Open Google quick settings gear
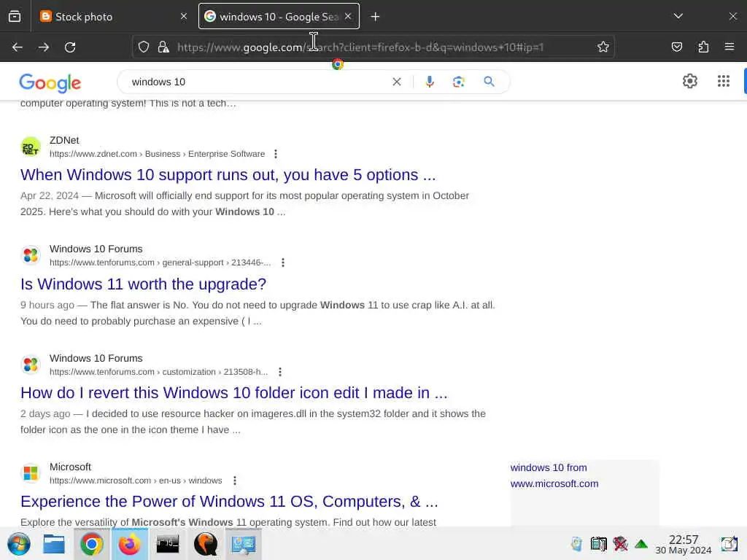The image size is (747, 560). point(690,82)
